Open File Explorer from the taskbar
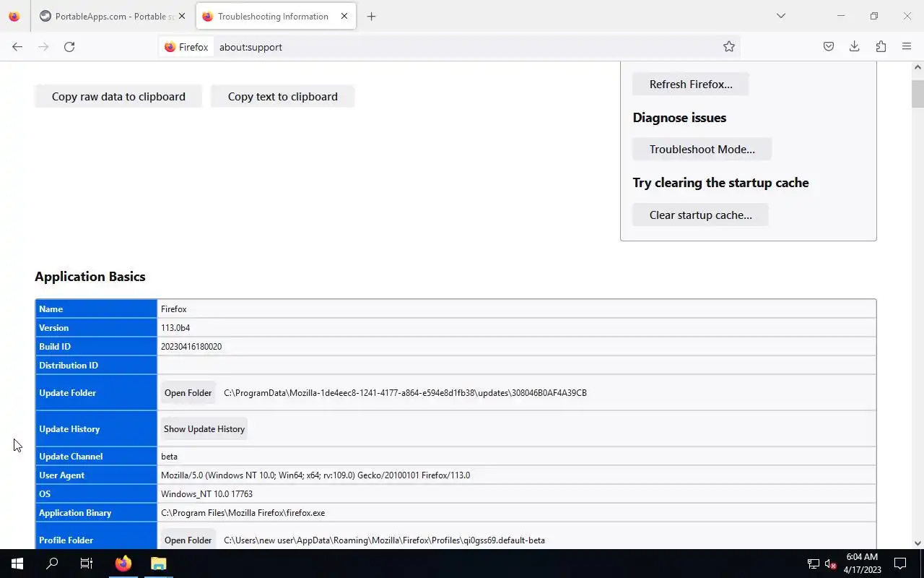The height and width of the screenshot is (578, 924). click(158, 564)
